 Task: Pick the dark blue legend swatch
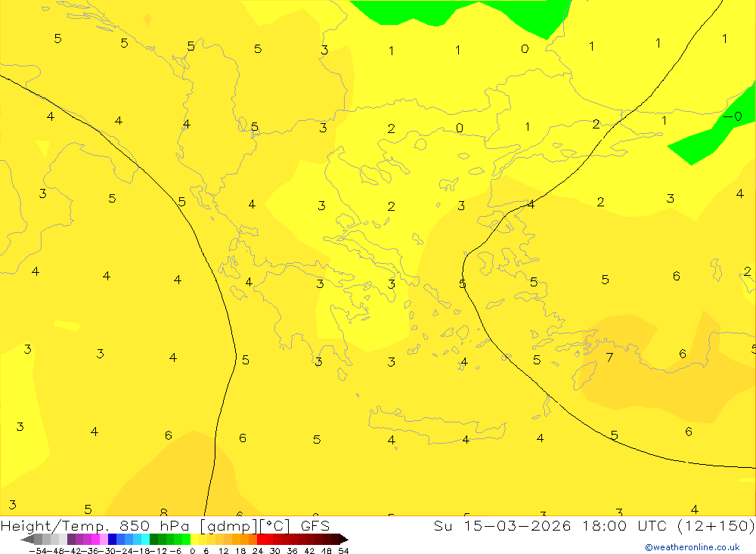click(112, 539)
